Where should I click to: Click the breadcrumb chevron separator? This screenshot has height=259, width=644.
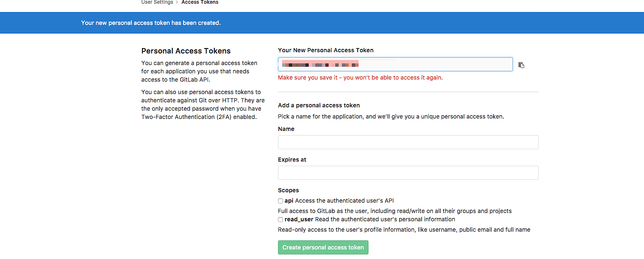177,2
